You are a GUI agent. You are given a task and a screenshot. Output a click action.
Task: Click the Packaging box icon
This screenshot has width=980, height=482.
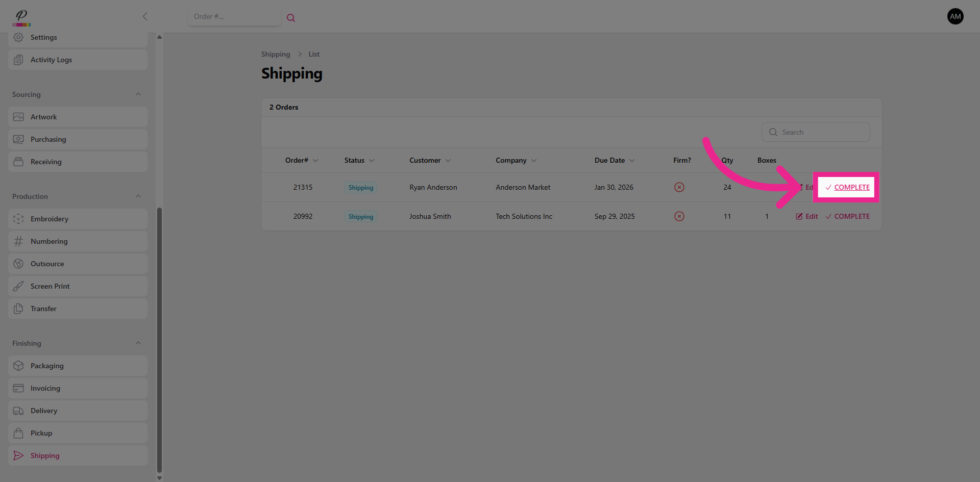click(18, 366)
